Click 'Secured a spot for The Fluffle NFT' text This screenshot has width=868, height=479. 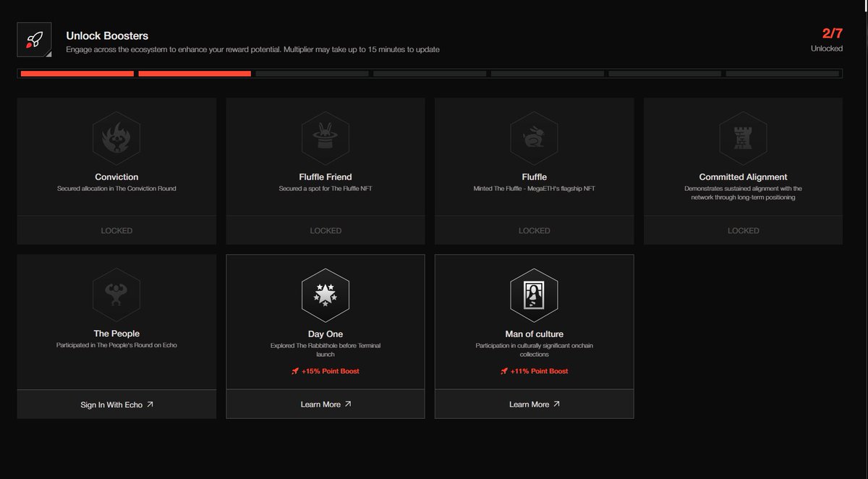[x=325, y=188]
